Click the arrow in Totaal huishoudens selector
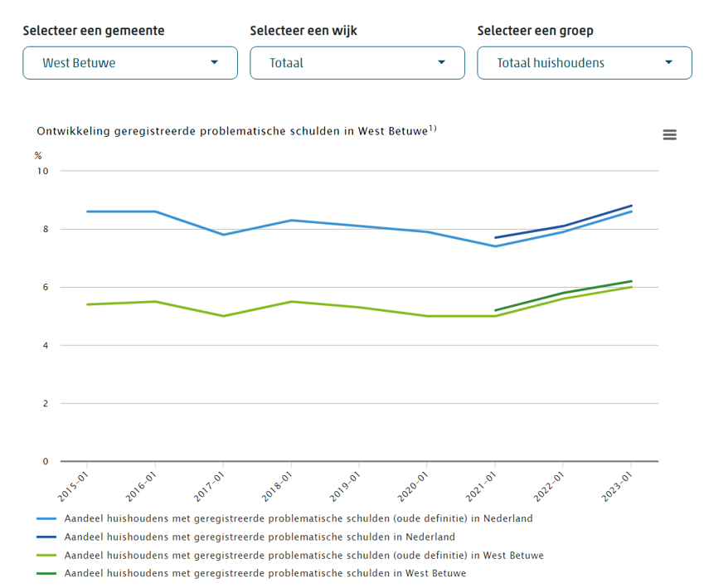Viewport: 704px width, 588px height. [669, 62]
